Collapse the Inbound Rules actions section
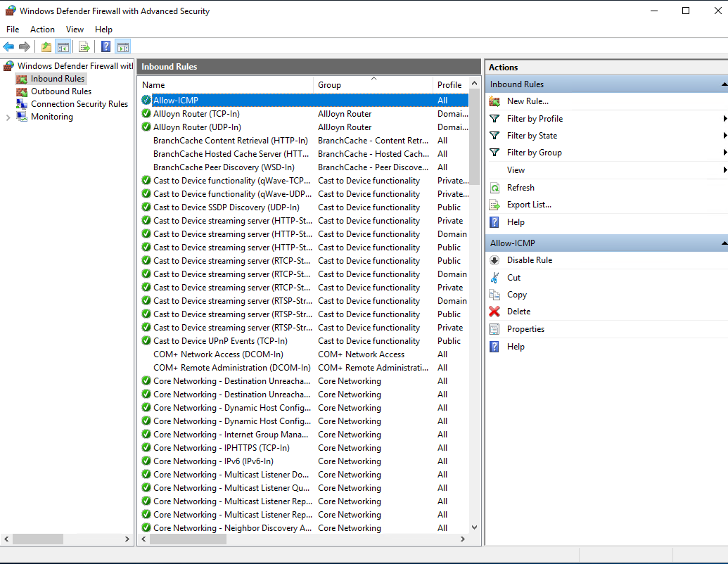This screenshot has height=564, width=728. tap(724, 84)
